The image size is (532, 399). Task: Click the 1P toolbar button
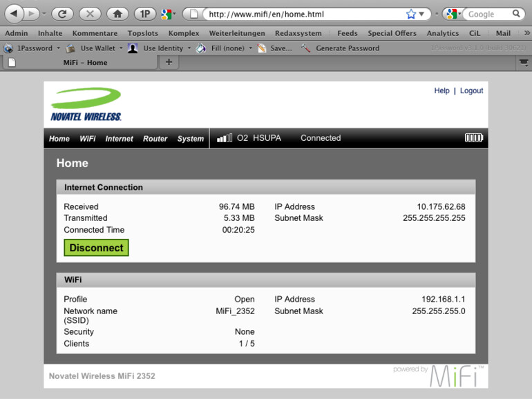point(145,14)
